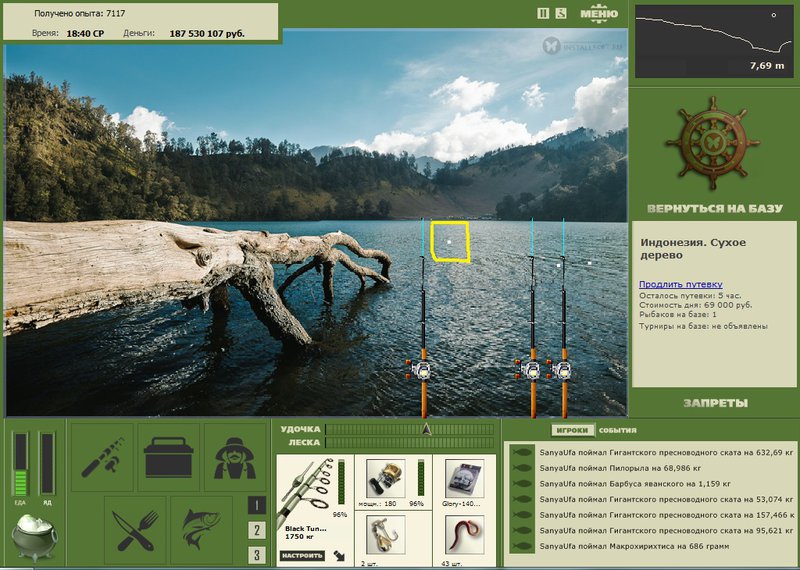Viewport: 800px width, 570px height.
Task: Switch to the СОБЫТИЯ tab
Action: (x=617, y=430)
